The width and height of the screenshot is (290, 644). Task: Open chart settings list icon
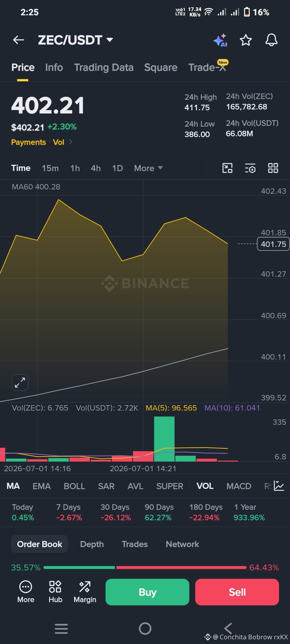click(250, 168)
